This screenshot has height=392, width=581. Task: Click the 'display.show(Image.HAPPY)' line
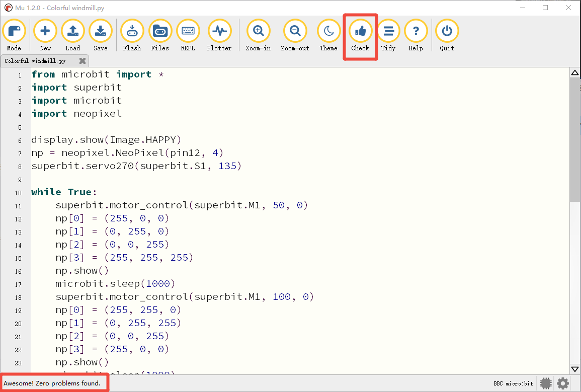pyautogui.click(x=106, y=140)
